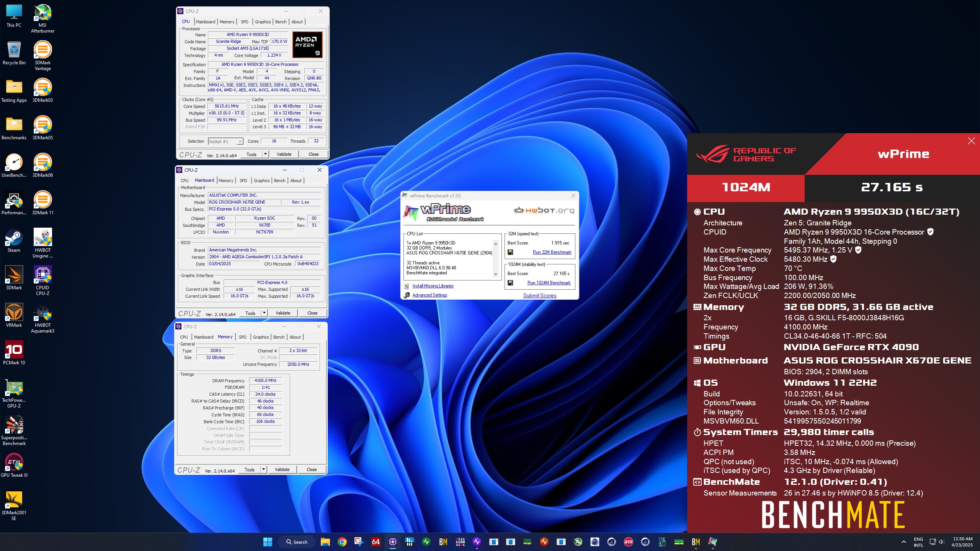Click the BIOS Date value 03/04/2025

tap(234, 264)
